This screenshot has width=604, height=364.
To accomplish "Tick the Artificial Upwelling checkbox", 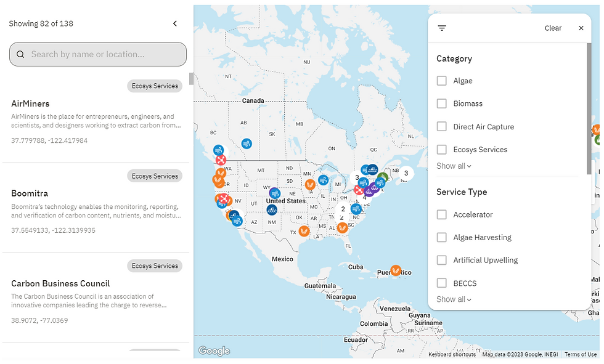I will coord(441,260).
